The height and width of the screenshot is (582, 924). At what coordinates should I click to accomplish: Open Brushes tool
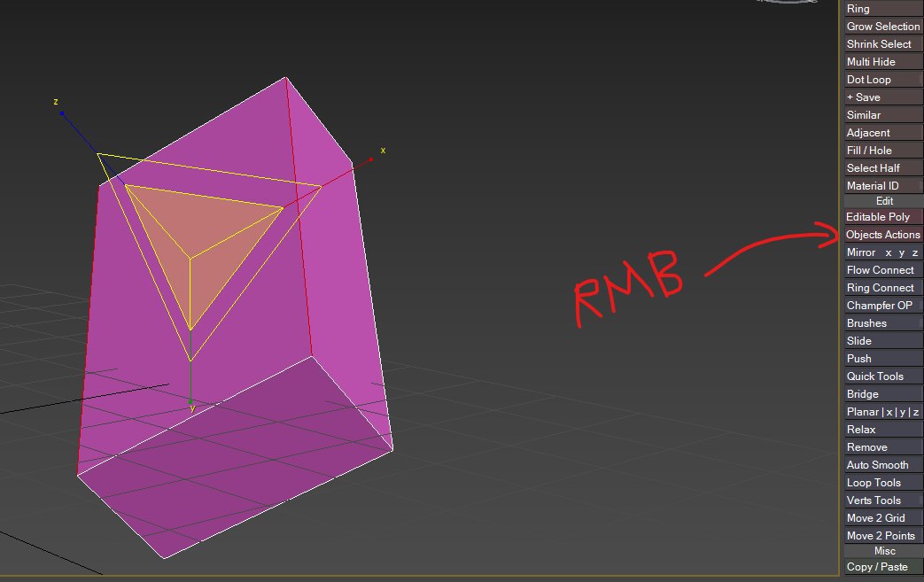[883, 322]
